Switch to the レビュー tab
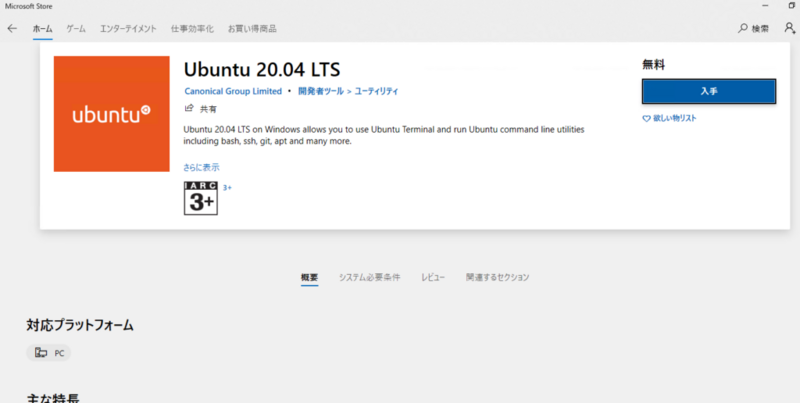The width and height of the screenshot is (800, 403). tap(433, 278)
